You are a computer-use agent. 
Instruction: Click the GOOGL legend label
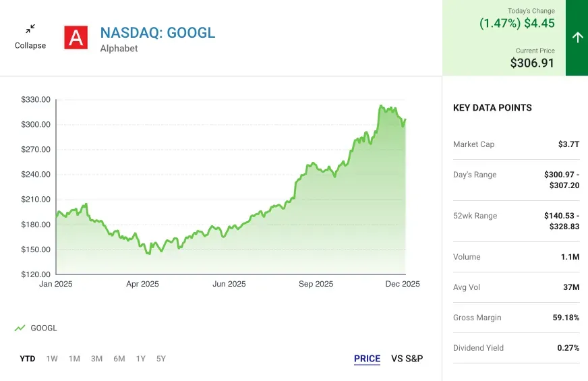coord(44,328)
